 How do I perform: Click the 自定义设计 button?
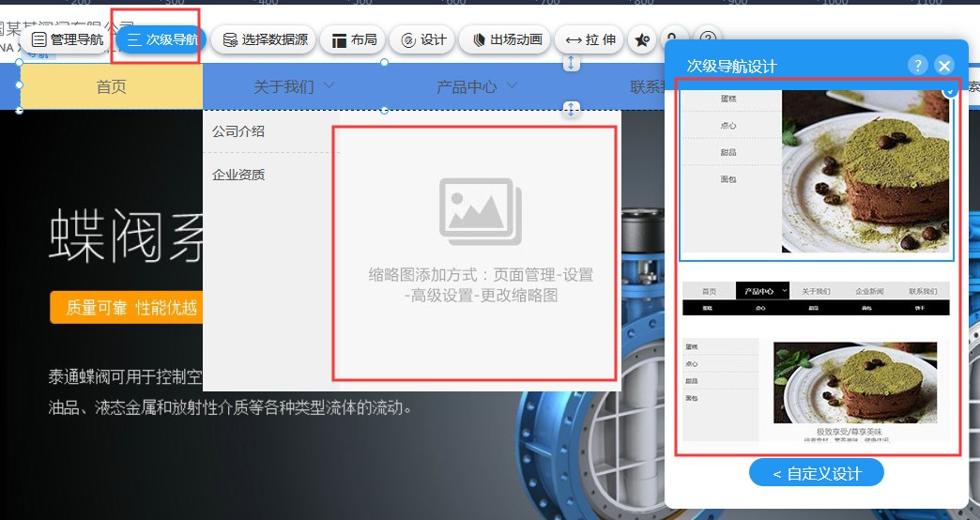(x=817, y=473)
